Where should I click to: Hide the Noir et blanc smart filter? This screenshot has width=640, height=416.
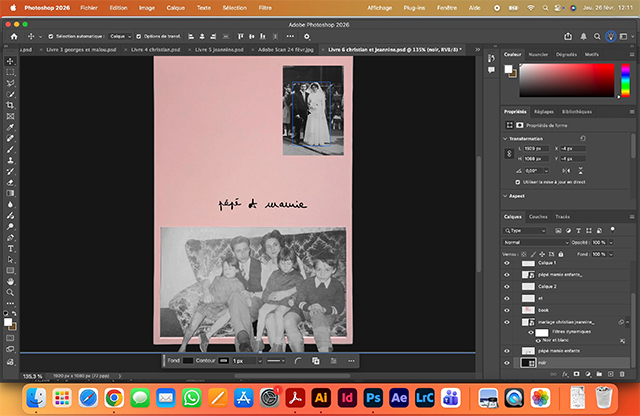click(x=538, y=340)
